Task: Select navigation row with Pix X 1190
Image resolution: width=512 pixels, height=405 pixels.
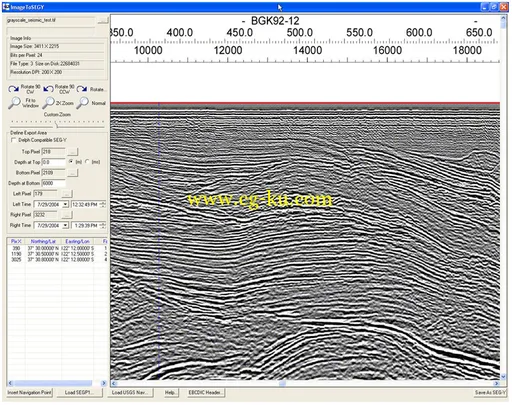Action: (x=57, y=254)
